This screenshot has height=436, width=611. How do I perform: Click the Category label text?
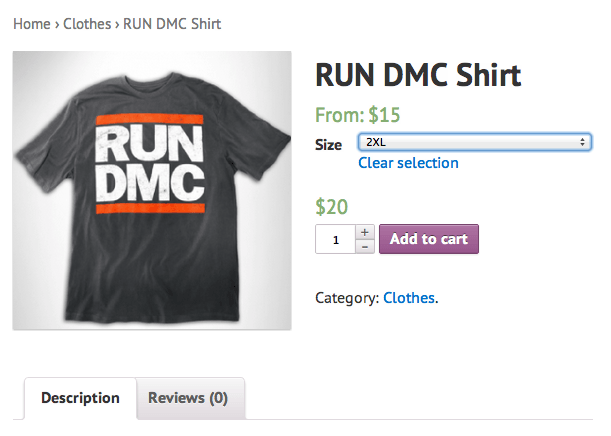coord(346,298)
